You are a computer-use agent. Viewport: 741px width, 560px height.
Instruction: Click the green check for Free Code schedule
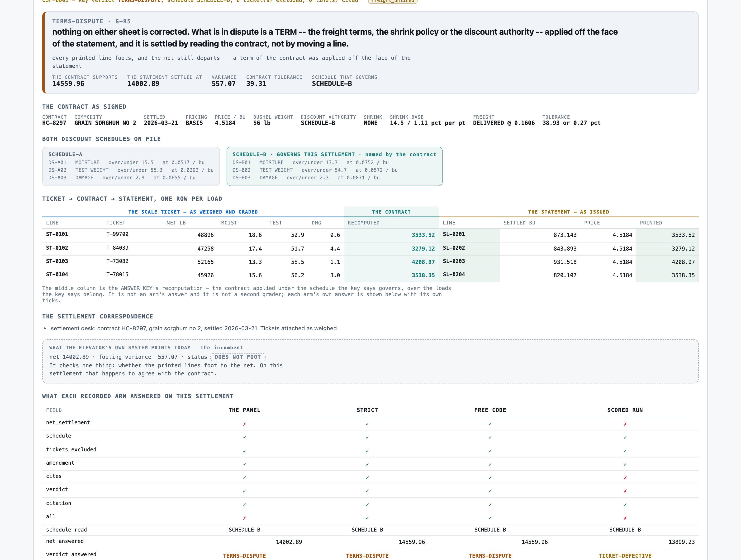490,438
